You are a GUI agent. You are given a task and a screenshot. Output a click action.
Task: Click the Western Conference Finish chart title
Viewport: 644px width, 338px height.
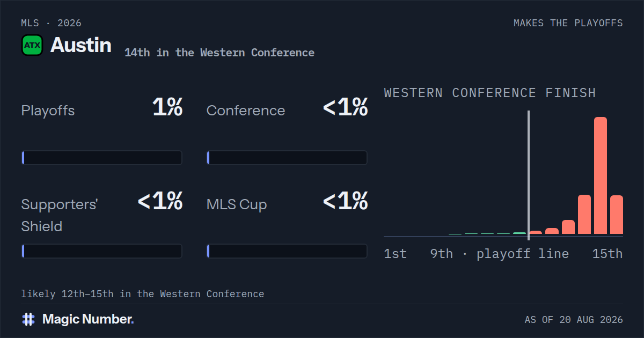(490, 93)
